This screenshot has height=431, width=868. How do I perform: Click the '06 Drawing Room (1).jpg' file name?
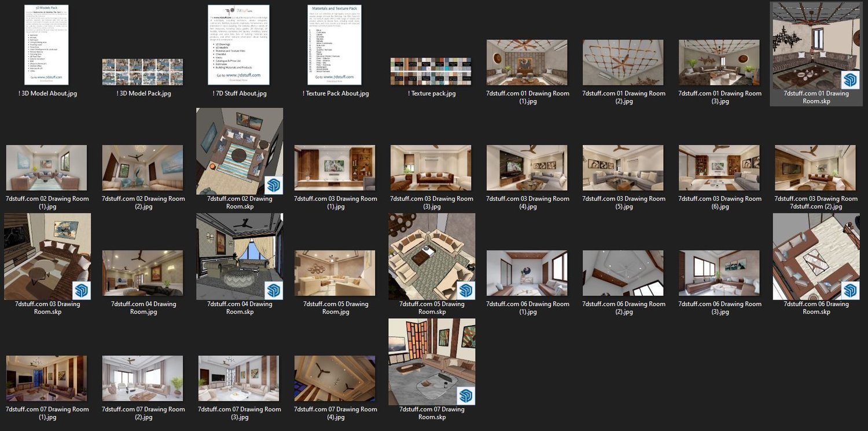point(528,308)
